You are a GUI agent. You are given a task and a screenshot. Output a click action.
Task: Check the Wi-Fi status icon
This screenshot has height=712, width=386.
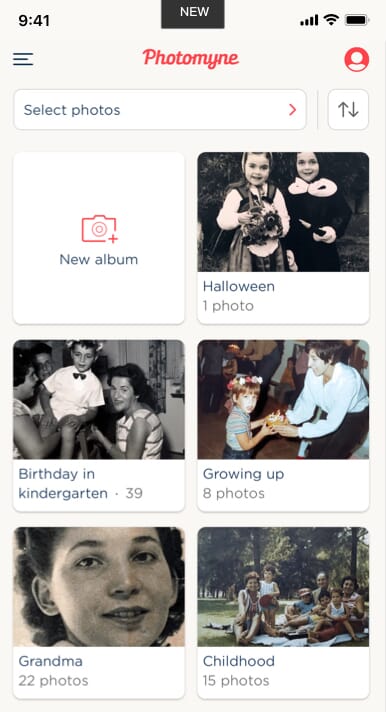click(x=332, y=20)
